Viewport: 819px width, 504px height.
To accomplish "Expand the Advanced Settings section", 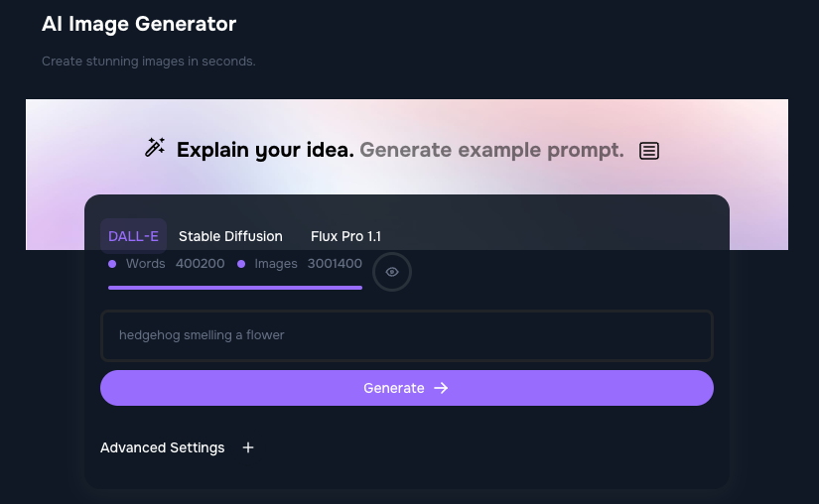I will pos(163,447).
